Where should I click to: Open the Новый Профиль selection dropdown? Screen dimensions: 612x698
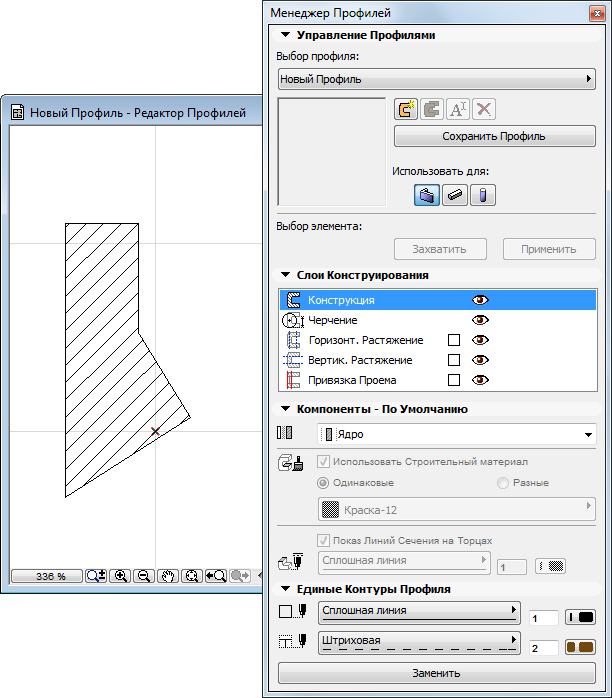tap(436, 79)
